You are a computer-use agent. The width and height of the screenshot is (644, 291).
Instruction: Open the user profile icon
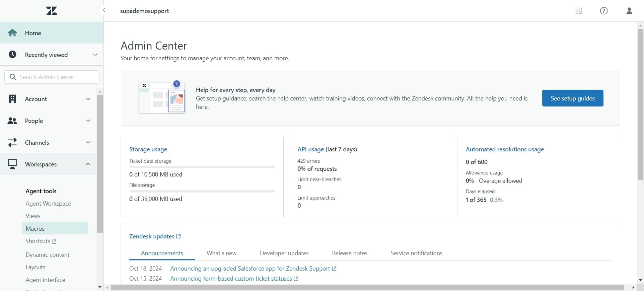tap(629, 11)
